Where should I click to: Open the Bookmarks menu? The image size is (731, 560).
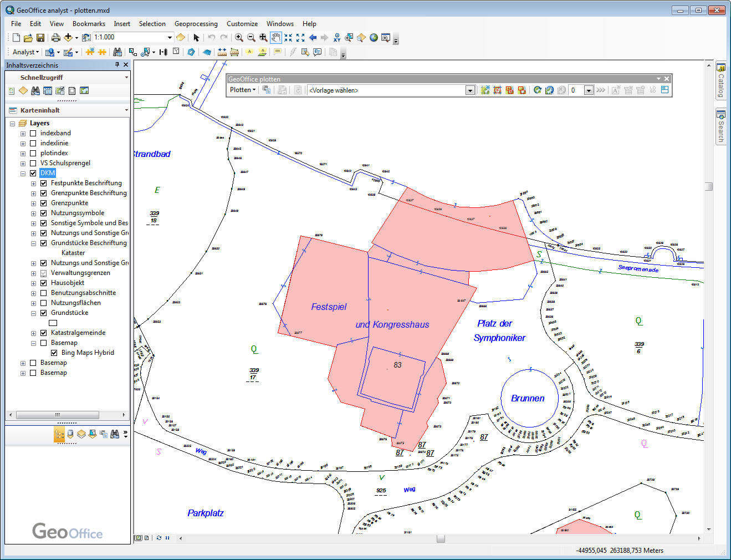pyautogui.click(x=89, y=24)
